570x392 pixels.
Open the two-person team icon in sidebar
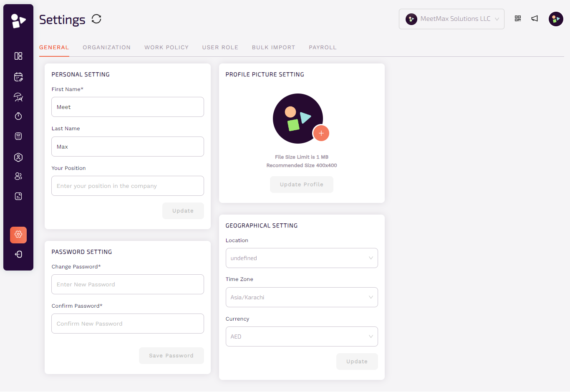click(18, 176)
